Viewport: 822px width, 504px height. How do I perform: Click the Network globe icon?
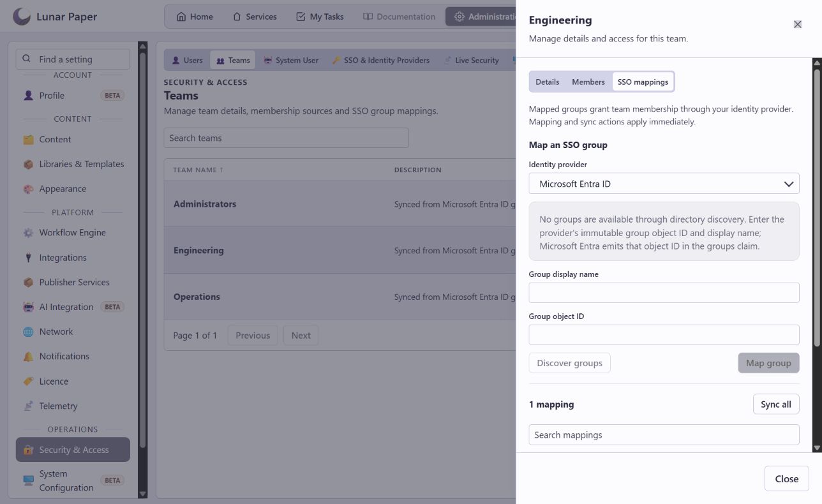[x=28, y=332]
